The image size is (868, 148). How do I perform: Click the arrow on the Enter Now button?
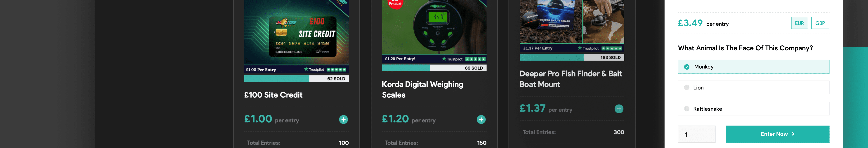tap(793, 134)
